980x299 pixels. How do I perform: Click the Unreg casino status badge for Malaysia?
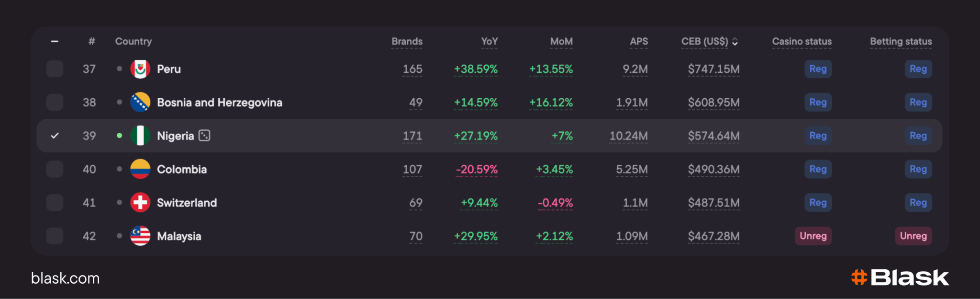click(813, 236)
